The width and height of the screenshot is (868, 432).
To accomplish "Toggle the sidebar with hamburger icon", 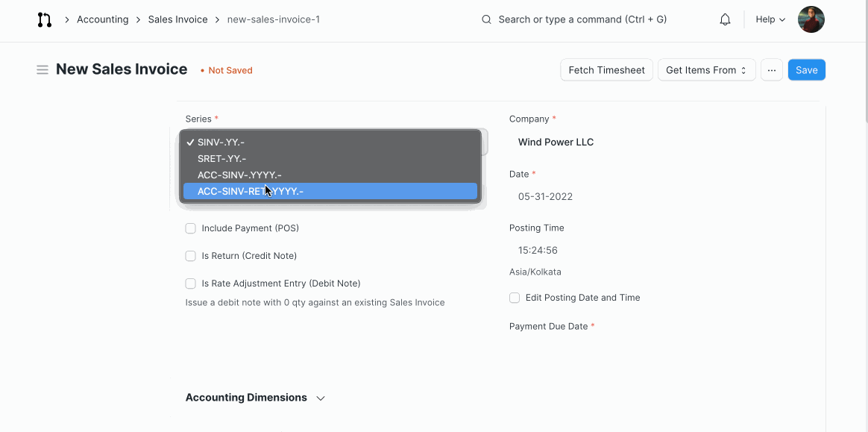I will [x=43, y=69].
